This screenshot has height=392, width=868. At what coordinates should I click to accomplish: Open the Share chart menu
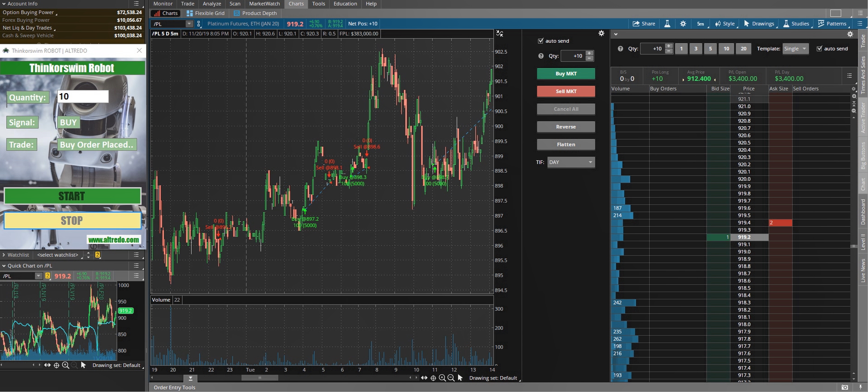644,24
